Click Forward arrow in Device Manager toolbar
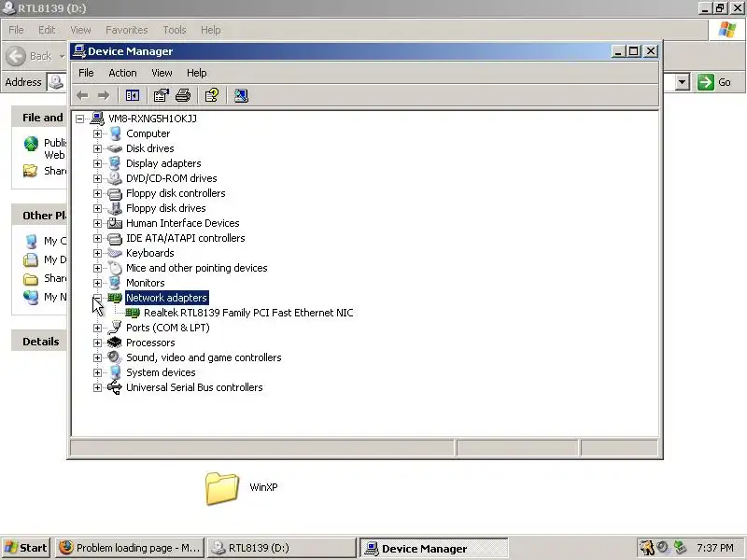 104,96
